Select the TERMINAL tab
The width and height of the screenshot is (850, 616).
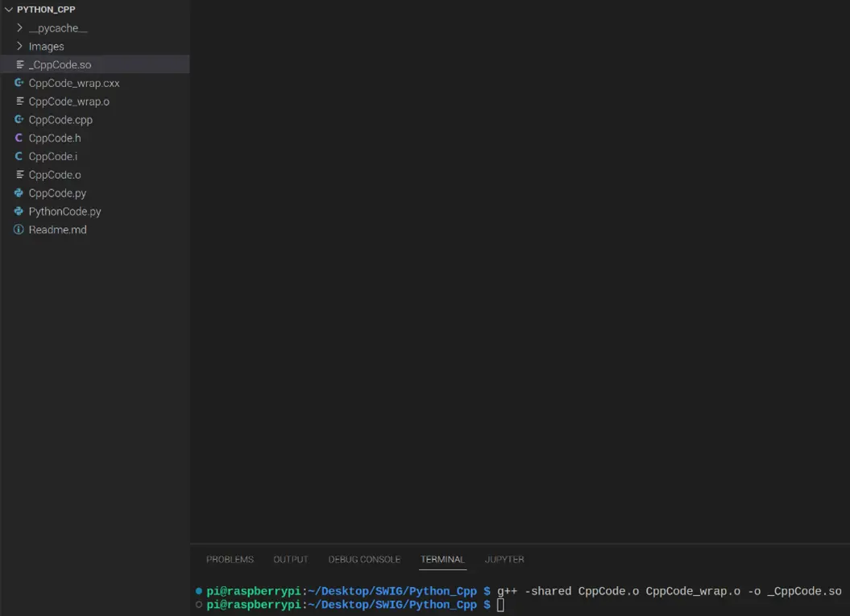[x=442, y=559]
